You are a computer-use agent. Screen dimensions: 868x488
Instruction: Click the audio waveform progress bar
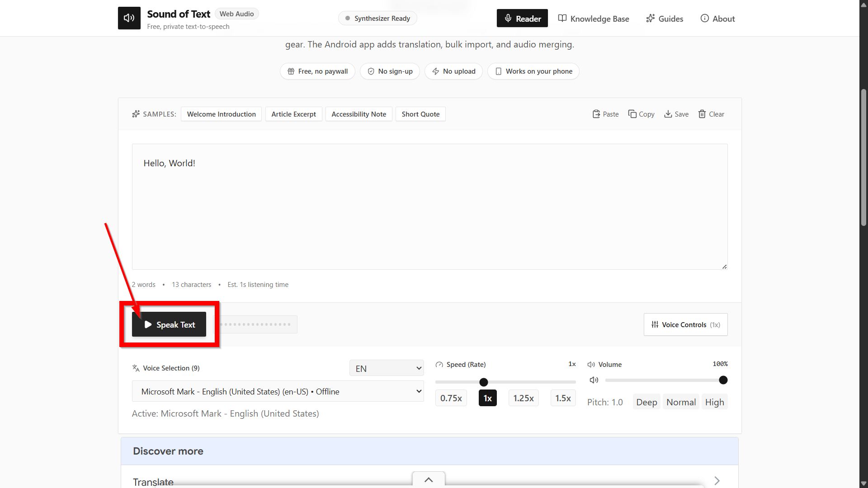point(255,324)
